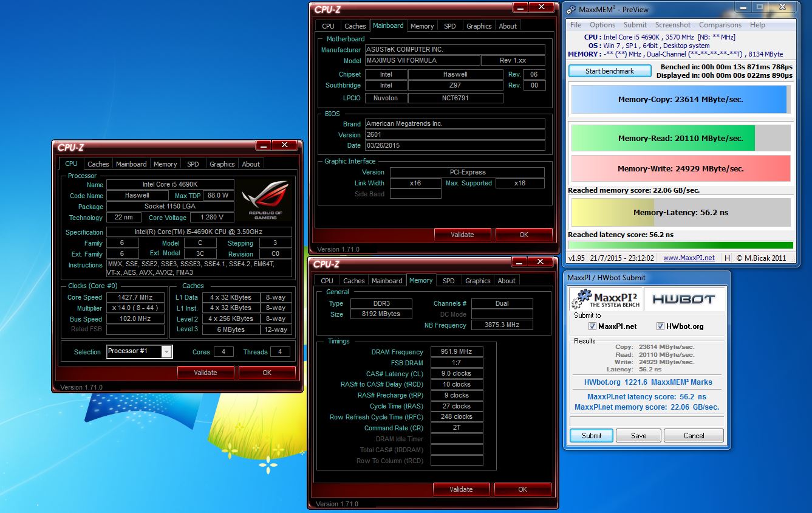This screenshot has height=513, width=812.
Task: Click the LPCIO value NCT6791
Action: (455, 98)
